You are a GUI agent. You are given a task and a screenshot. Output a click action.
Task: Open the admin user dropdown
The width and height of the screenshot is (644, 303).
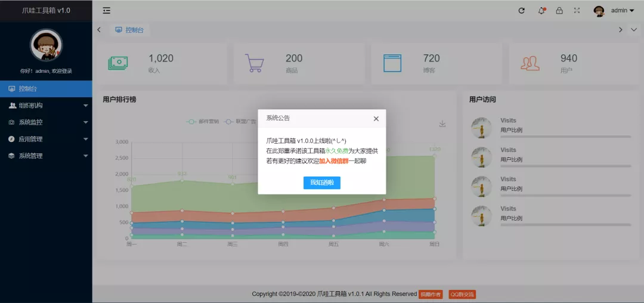614,10
